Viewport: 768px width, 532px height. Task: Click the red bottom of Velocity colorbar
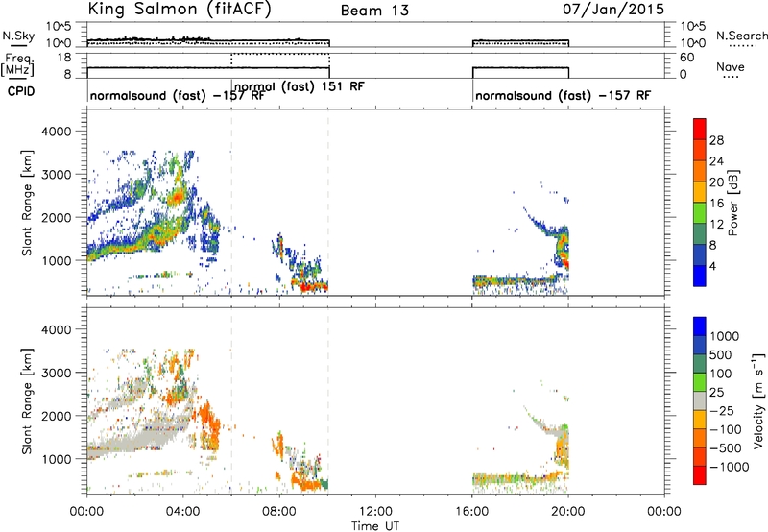(x=700, y=475)
